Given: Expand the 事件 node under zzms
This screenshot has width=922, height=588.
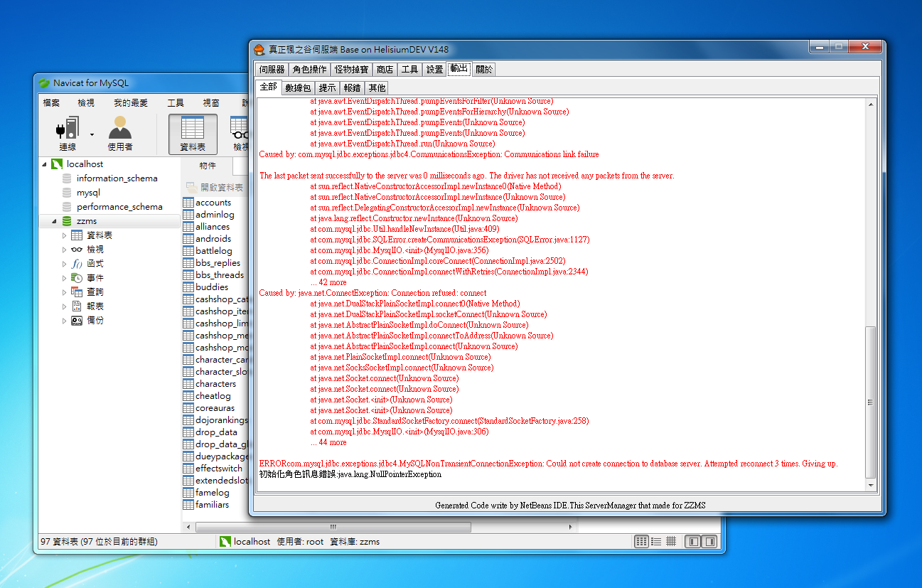Looking at the screenshot, I should click(x=65, y=278).
